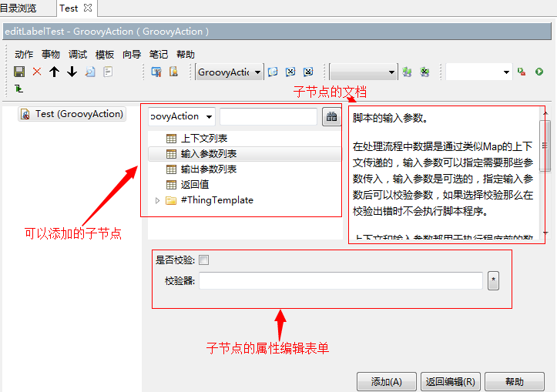557x392 pixels.
Task: Click binoculars search button
Action: tap(331, 116)
